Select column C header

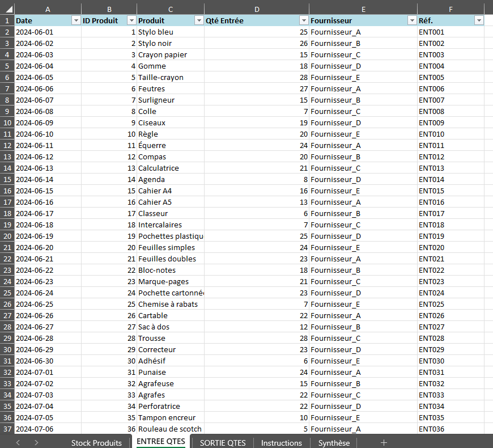pyautogui.click(x=171, y=10)
